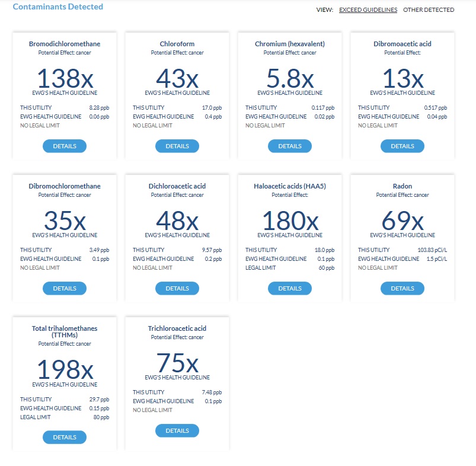Select the Chromium (hexavalent) card title
Viewport: 476px width, 466px height.
290,44
